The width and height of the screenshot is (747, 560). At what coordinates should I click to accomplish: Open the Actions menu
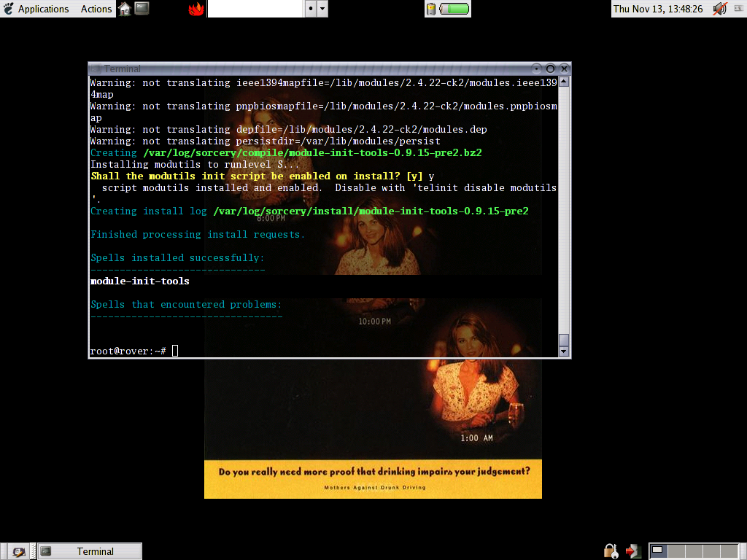point(96,9)
